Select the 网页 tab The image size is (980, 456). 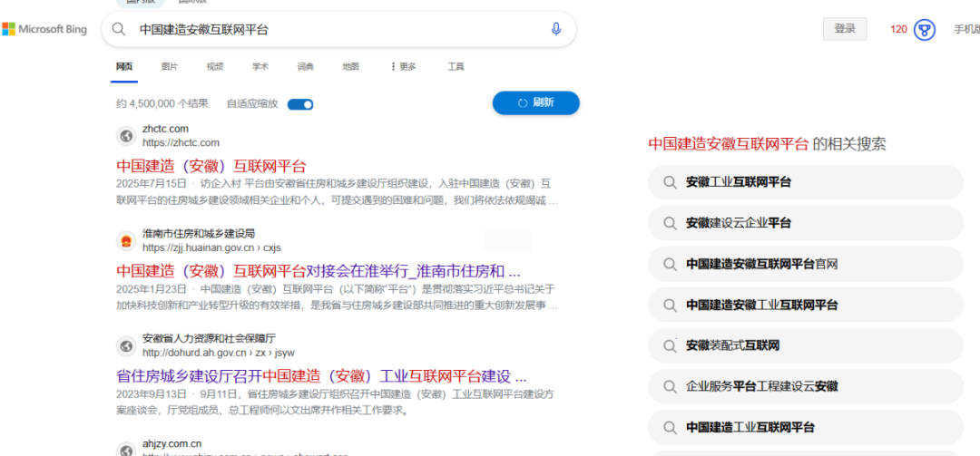(x=124, y=67)
